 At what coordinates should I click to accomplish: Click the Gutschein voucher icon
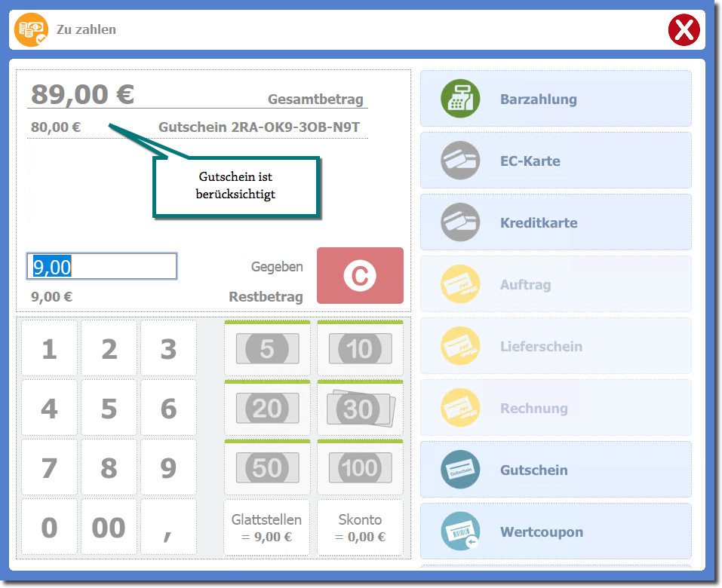click(x=460, y=470)
